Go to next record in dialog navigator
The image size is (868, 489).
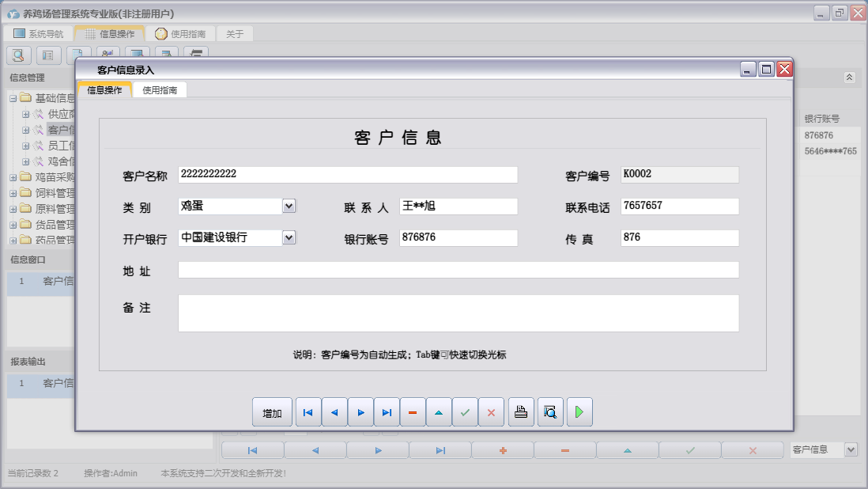pos(360,412)
